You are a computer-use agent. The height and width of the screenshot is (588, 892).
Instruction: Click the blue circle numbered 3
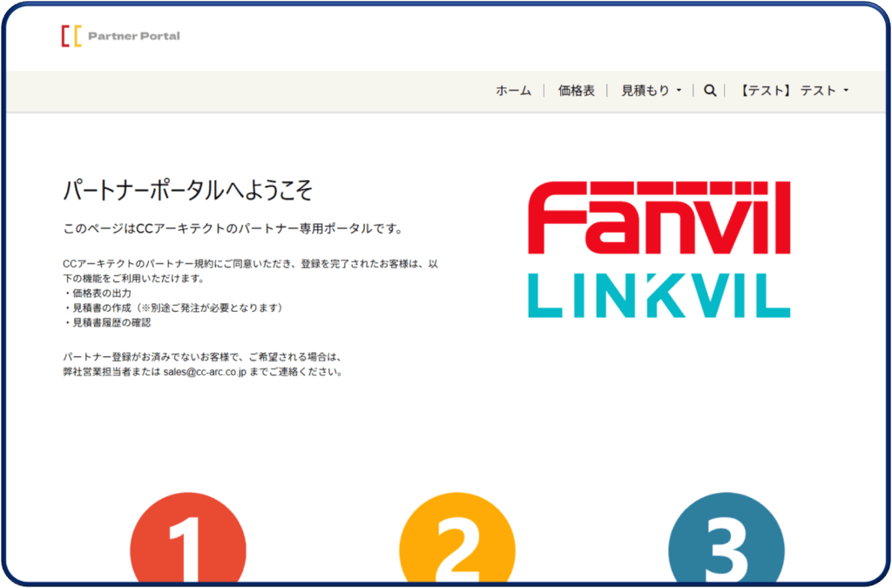(726, 537)
